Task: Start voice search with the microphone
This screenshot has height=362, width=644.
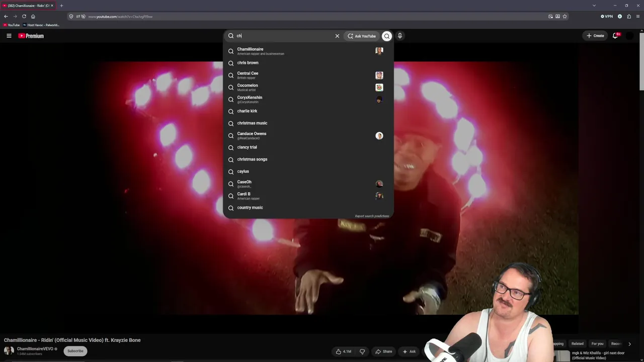Action: coord(400,36)
